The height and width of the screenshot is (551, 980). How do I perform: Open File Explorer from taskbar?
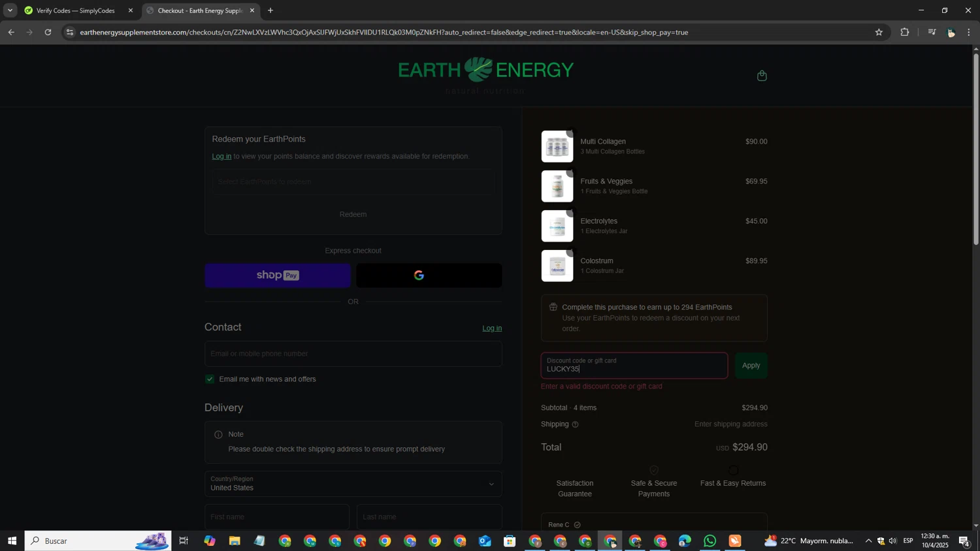click(x=235, y=541)
